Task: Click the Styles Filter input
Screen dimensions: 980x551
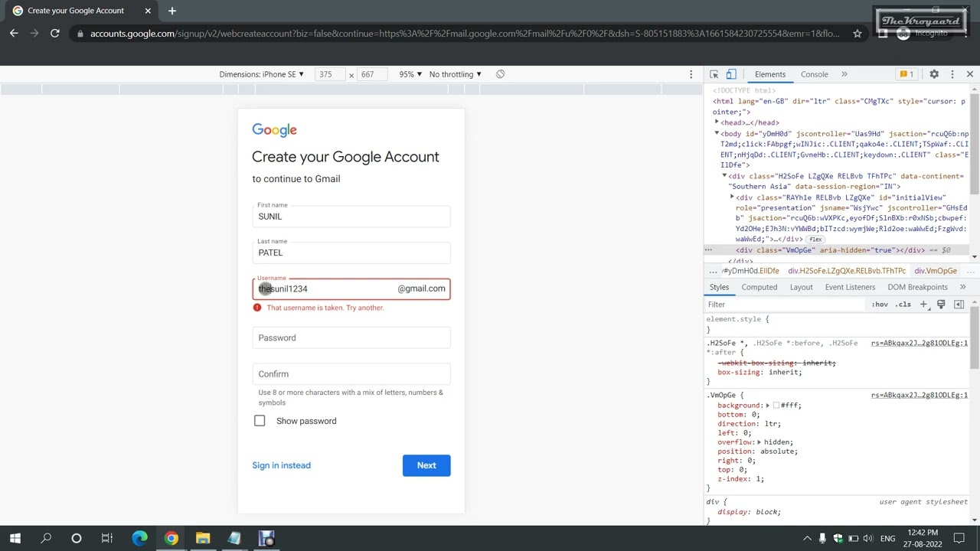Action: tap(786, 305)
